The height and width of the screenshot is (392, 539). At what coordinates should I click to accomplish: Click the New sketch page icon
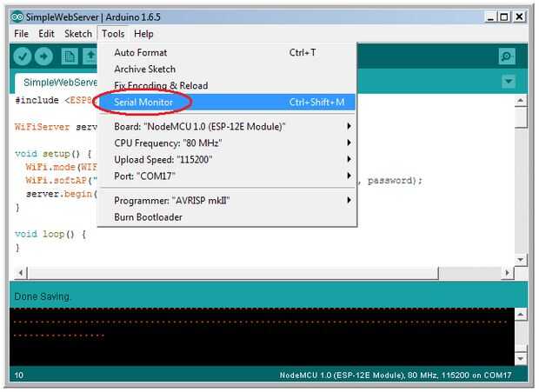click(70, 56)
